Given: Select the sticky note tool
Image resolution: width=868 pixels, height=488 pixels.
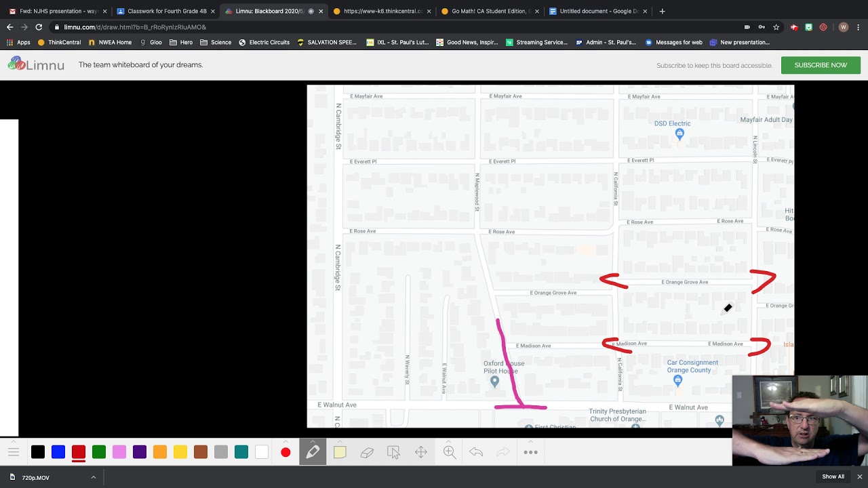Looking at the screenshot, I should (x=340, y=452).
